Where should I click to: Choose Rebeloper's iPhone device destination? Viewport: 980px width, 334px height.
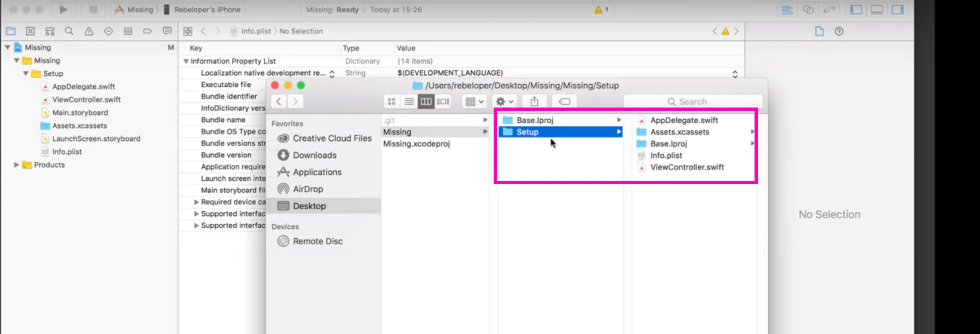tap(203, 9)
